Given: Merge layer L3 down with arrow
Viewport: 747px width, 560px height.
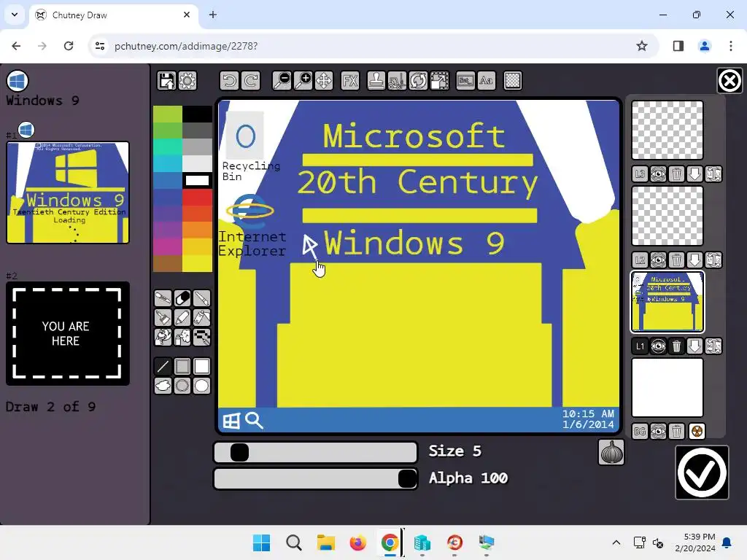Looking at the screenshot, I should coord(695,174).
